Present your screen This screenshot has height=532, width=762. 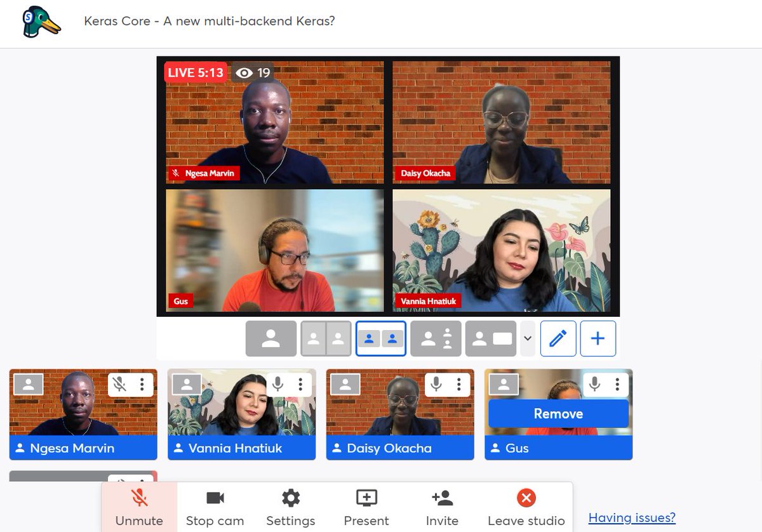click(x=366, y=508)
